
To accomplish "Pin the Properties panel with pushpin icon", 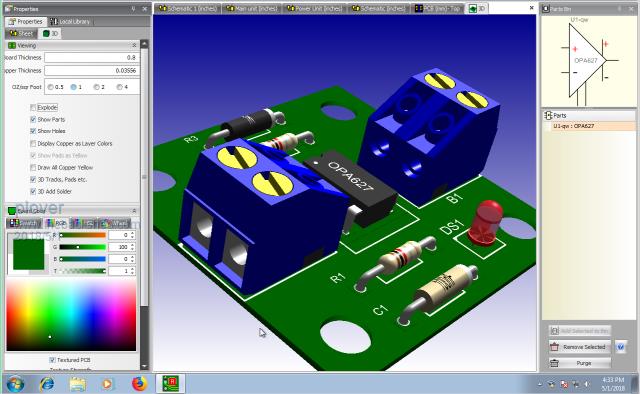I will coord(133,9).
